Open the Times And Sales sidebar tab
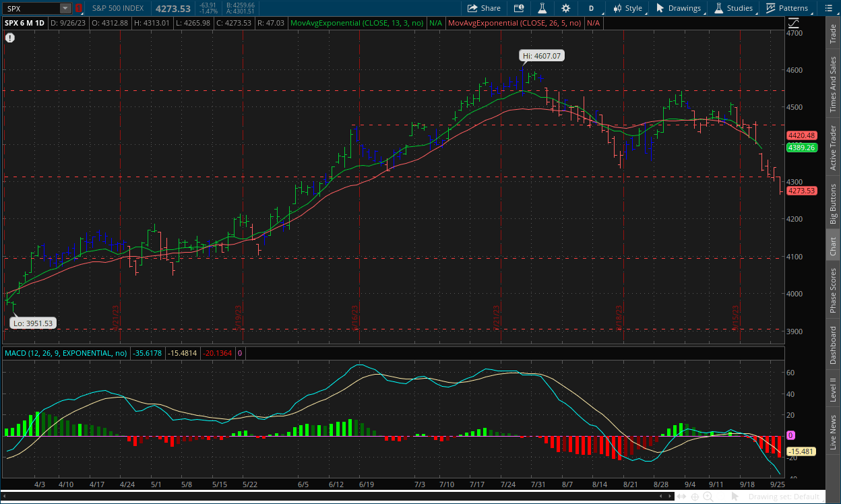The width and height of the screenshot is (841, 504). [x=834, y=84]
